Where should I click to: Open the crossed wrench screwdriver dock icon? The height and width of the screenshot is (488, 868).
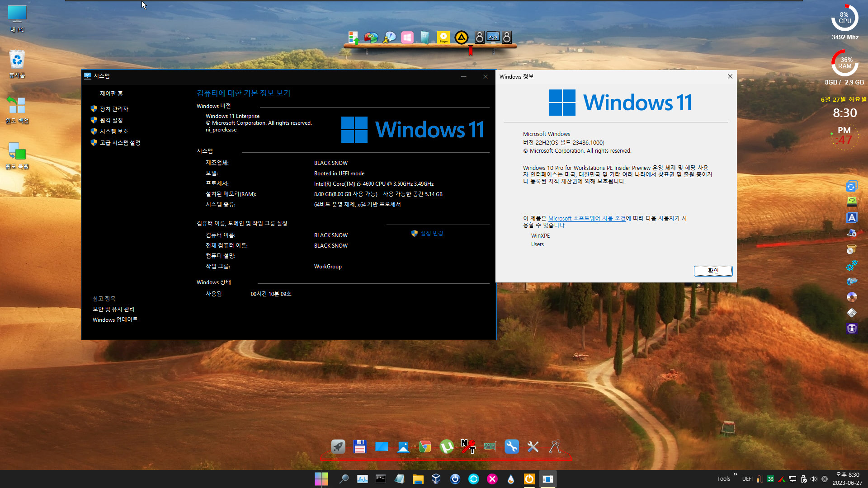533,446
